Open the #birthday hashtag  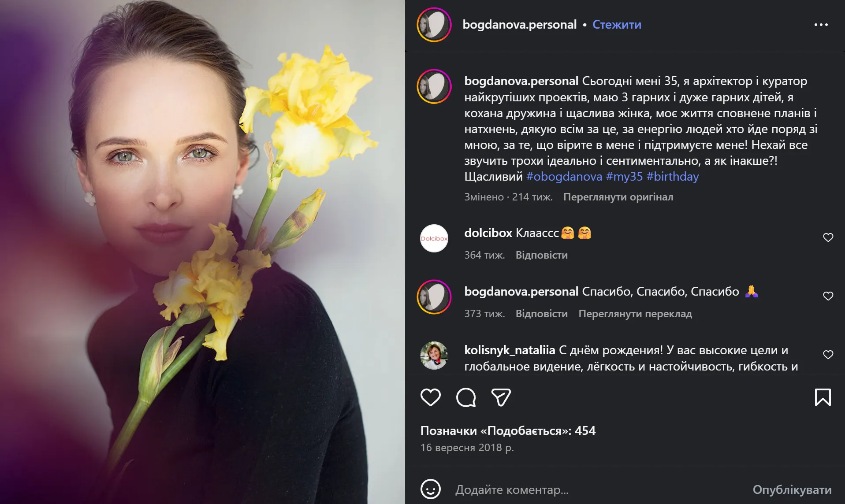(673, 177)
